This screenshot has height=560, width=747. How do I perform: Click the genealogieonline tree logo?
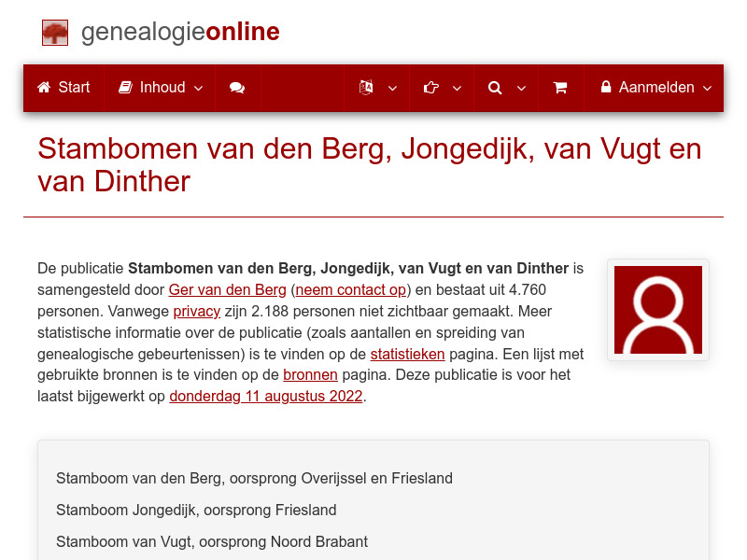[54, 31]
